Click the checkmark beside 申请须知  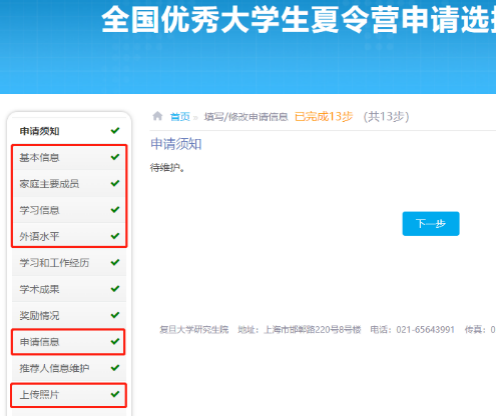click(x=115, y=130)
